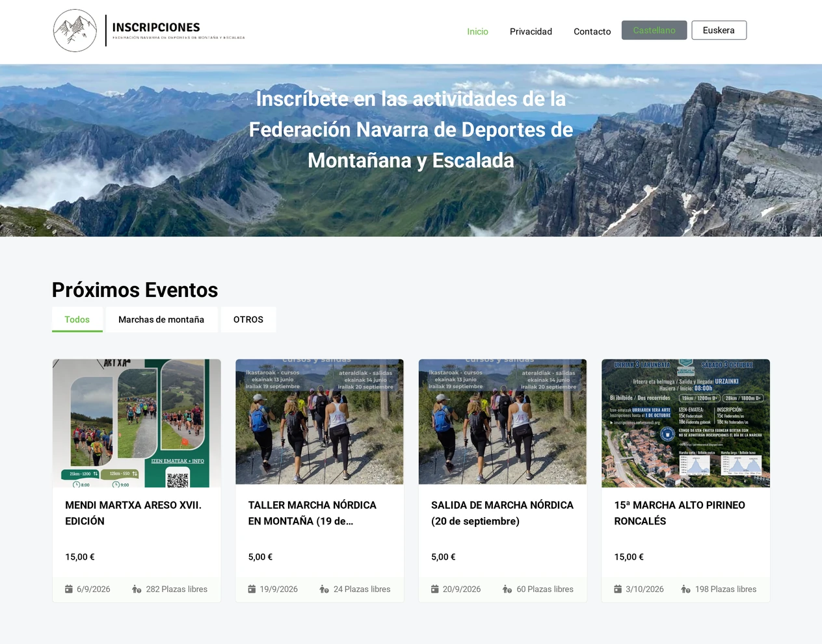This screenshot has height=644, width=822.
Task: Open the Mendi Martxa Areso poster thumbnail
Action: point(137,423)
